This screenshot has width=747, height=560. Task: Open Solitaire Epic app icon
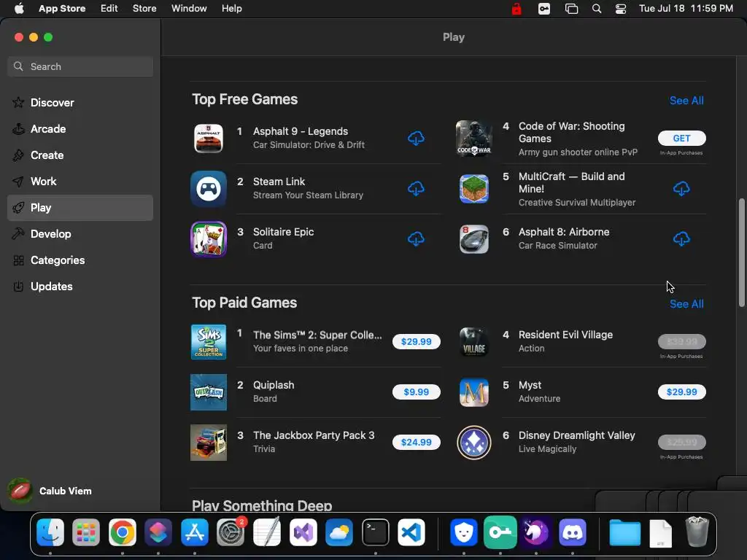tap(209, 238)
